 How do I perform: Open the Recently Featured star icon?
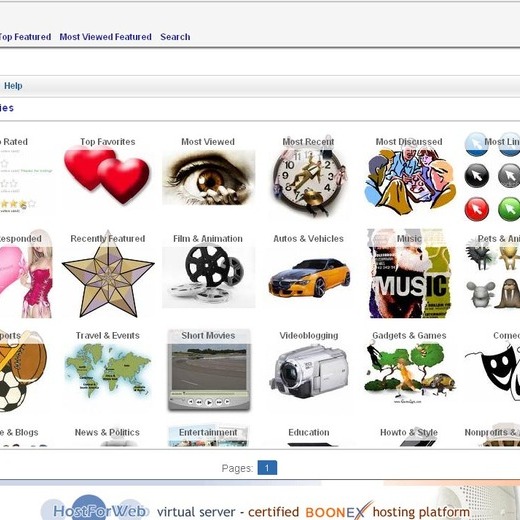click(x=108, y=274)
